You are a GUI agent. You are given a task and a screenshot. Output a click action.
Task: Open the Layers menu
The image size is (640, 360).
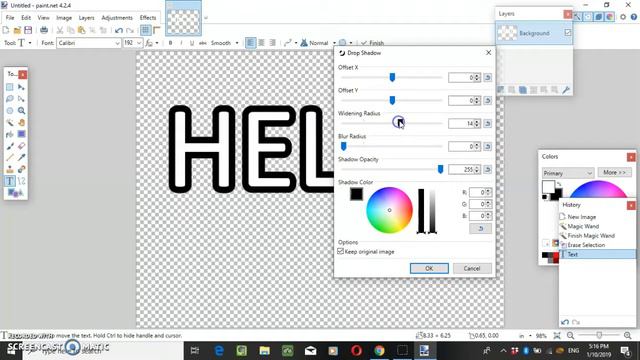tap(86, 18)
